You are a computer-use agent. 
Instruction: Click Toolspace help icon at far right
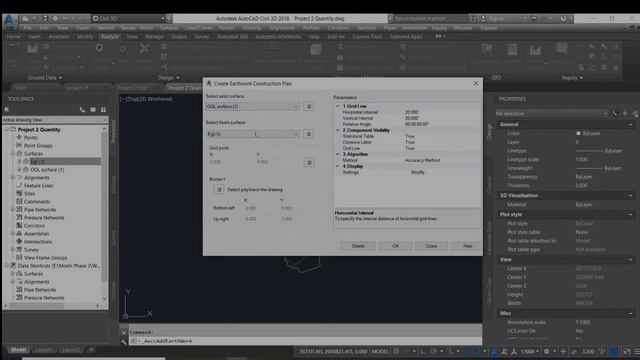pos(103,109)
